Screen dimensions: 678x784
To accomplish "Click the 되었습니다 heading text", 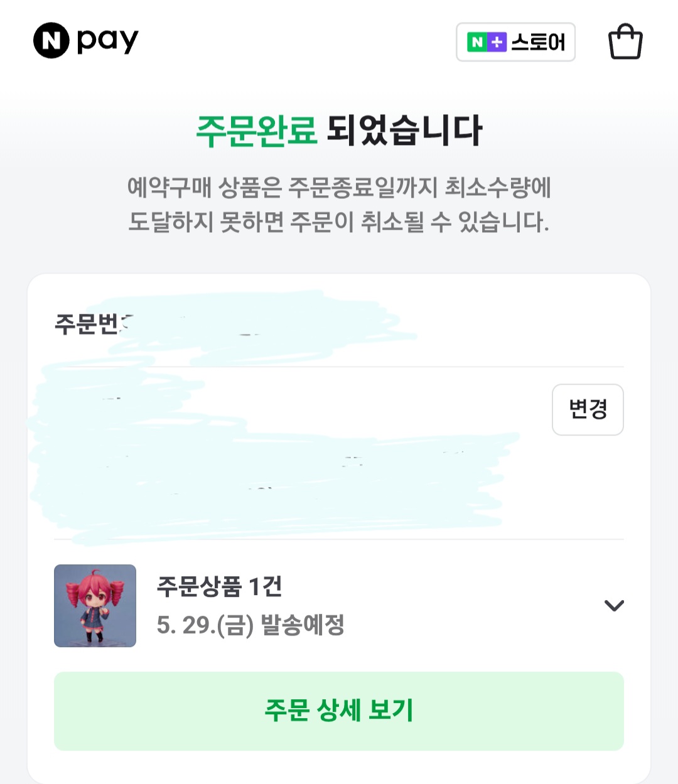I will pyautogui.click(x=404, y=131).
